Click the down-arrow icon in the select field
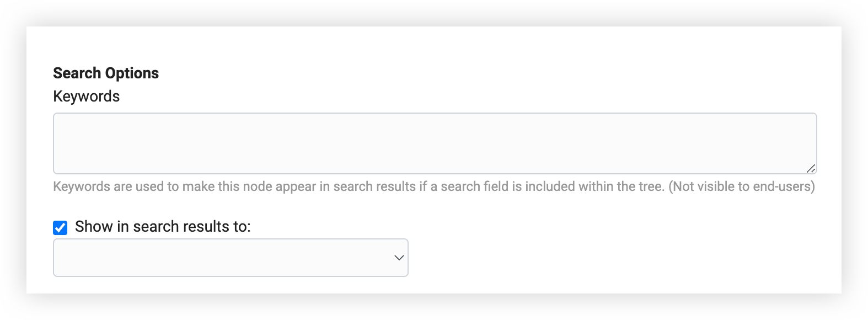 click(x=399, y=258)
